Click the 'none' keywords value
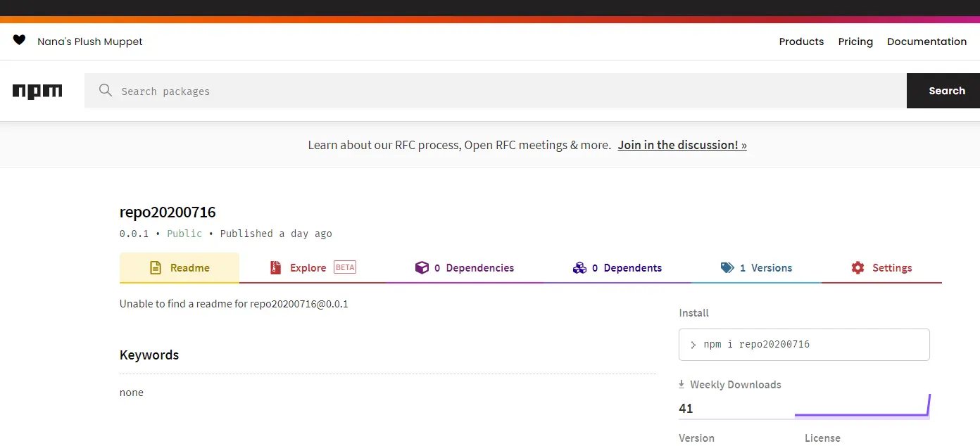 click(132, 393)
